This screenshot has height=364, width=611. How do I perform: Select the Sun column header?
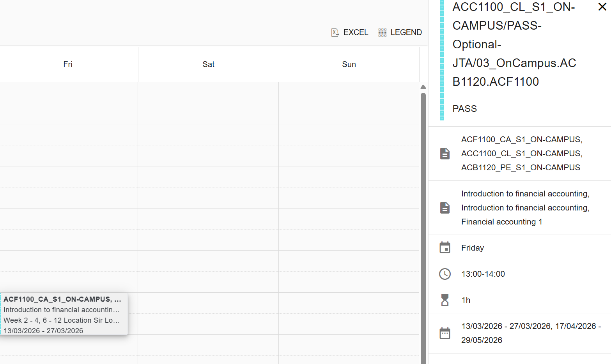349,64
